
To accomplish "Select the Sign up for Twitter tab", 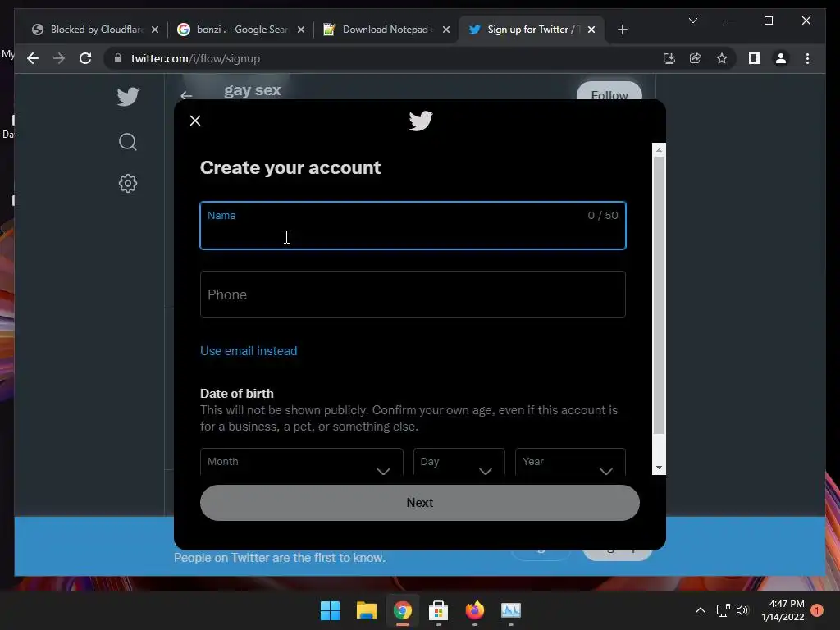I will [531, 30].
